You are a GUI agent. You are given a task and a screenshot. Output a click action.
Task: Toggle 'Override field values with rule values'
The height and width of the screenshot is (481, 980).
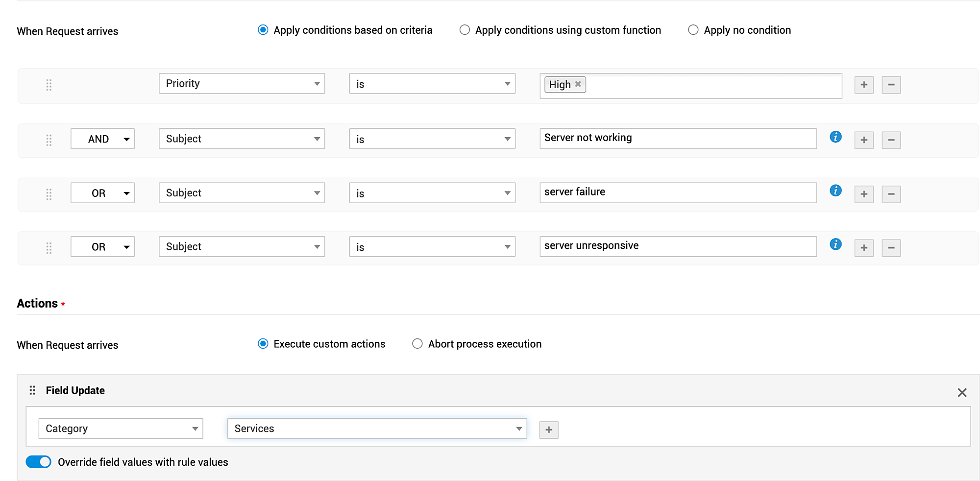[38, 462]
